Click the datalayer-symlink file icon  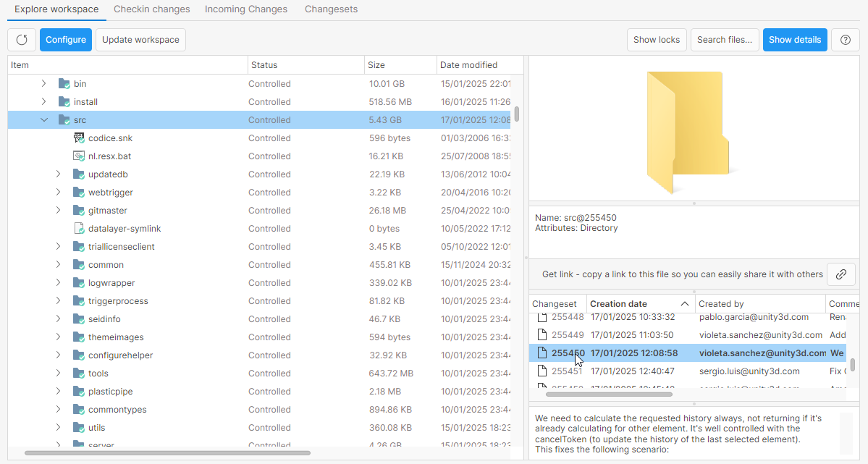[x=79, y=229]
